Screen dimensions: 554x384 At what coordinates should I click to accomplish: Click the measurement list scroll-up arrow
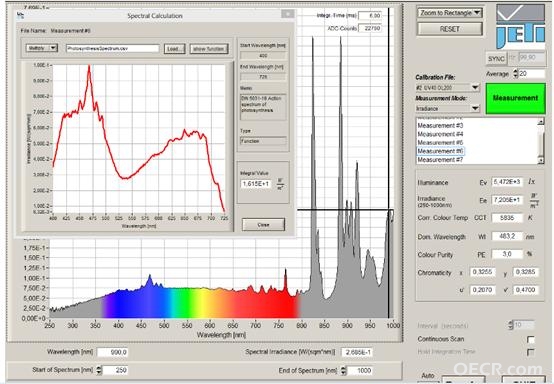tap(541, 122)
